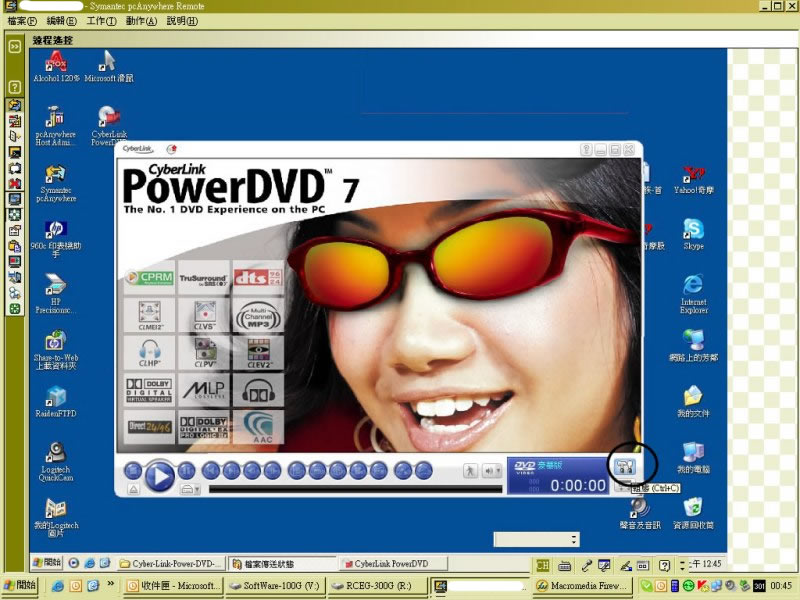800x600 pixels.
Task: Expand the local quick launch overflow chevron
Action: [x=110, y=584]
